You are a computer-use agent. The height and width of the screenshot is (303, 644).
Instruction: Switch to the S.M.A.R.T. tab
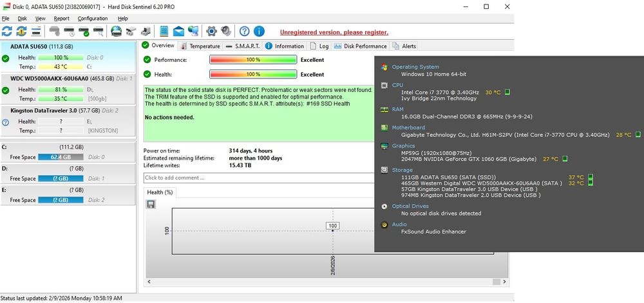pyautogui.click(x=243, y=46)
